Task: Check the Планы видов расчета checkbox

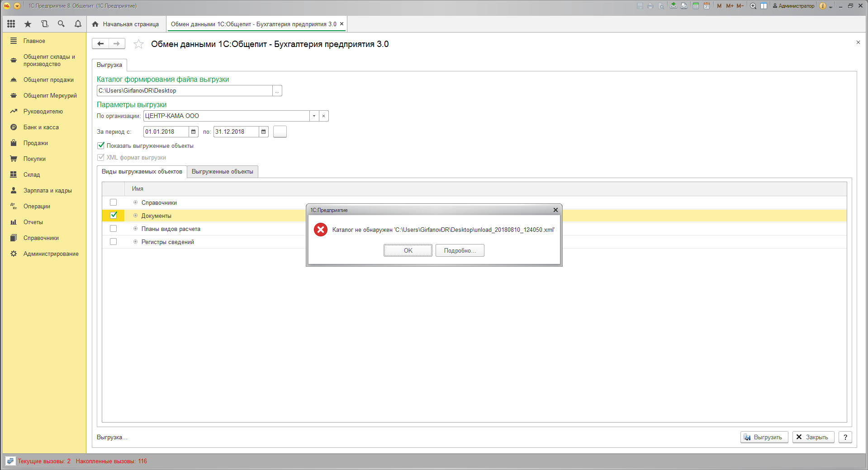Action: tap(114, 229)
